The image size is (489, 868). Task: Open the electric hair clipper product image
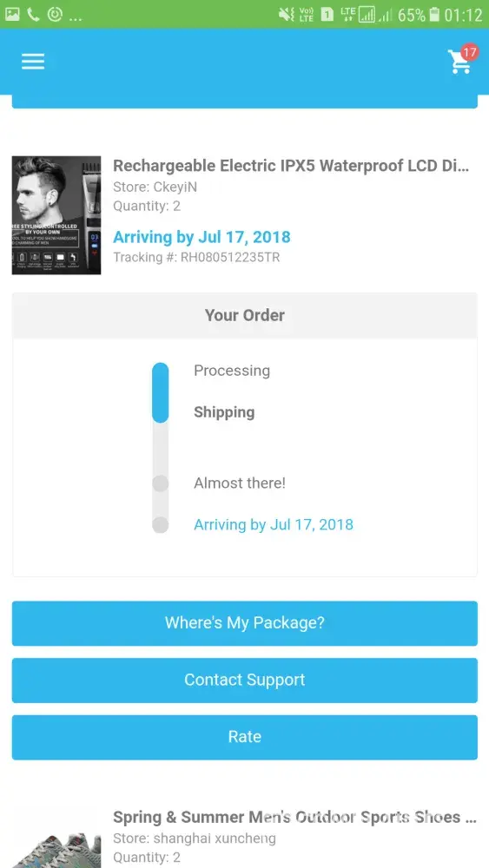click(x=56, y=214)
